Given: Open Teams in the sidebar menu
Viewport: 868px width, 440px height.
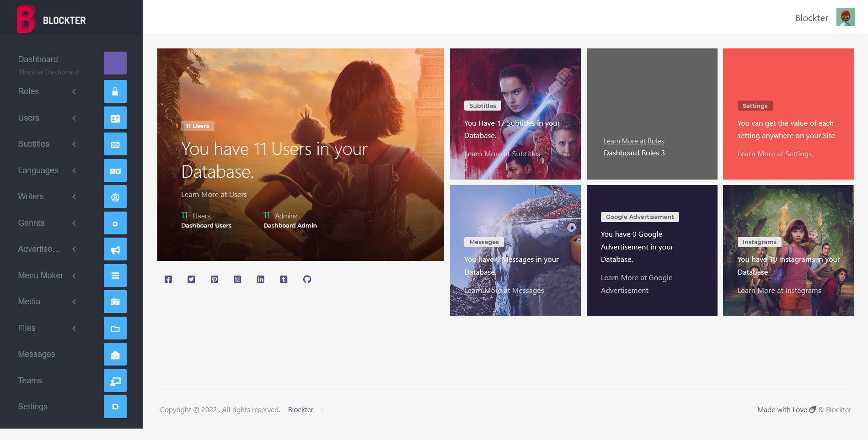Looking at the screenshot, I should click(x=30, y=381).
